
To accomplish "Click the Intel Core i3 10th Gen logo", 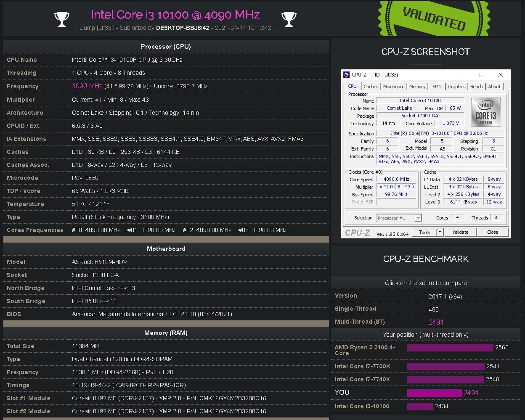I will [x=486, y=112].
